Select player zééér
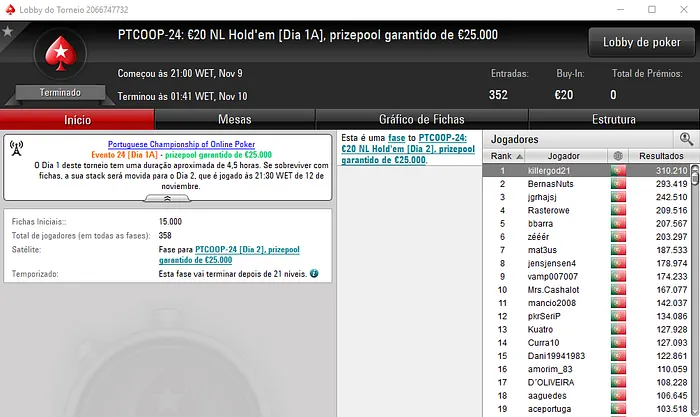 point(538,237)
